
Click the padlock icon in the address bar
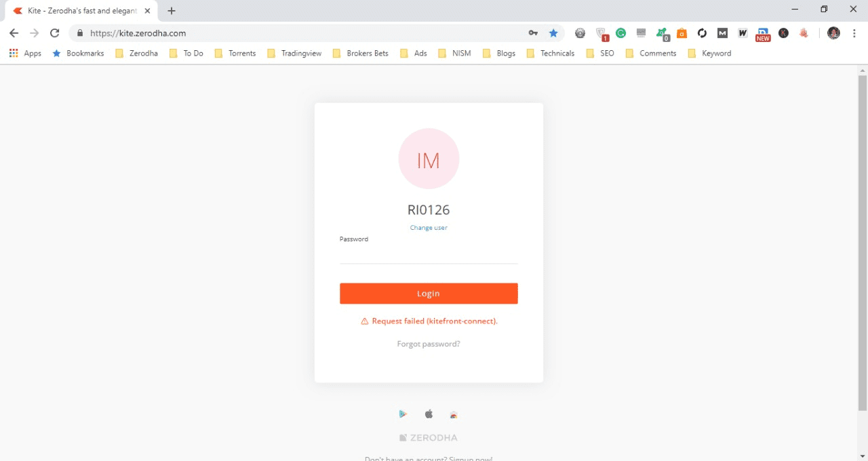pos(79,33)
